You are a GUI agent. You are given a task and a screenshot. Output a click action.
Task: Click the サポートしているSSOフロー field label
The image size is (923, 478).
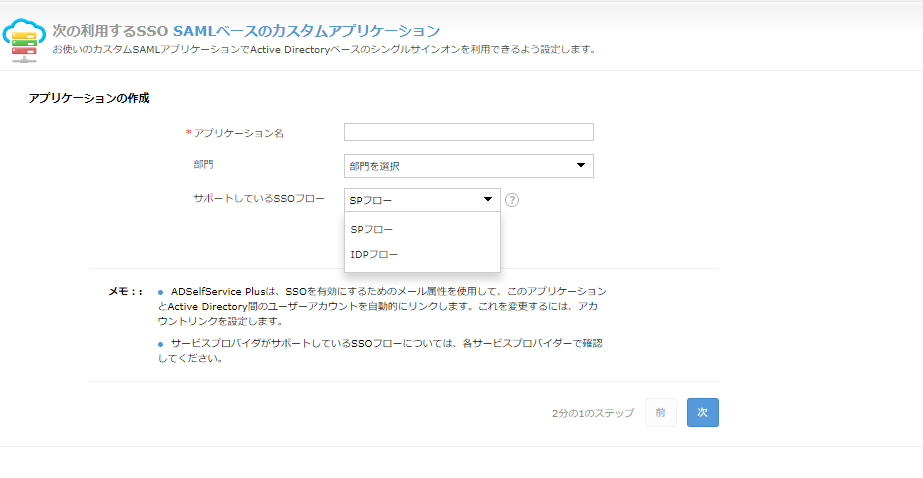259,198
